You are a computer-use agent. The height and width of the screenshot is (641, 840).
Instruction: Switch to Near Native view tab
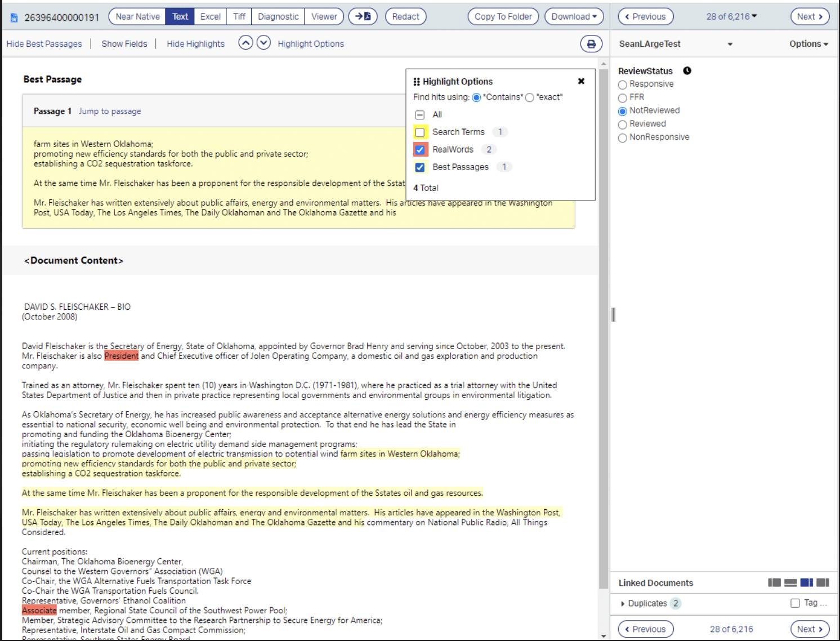tap(138, 16)
